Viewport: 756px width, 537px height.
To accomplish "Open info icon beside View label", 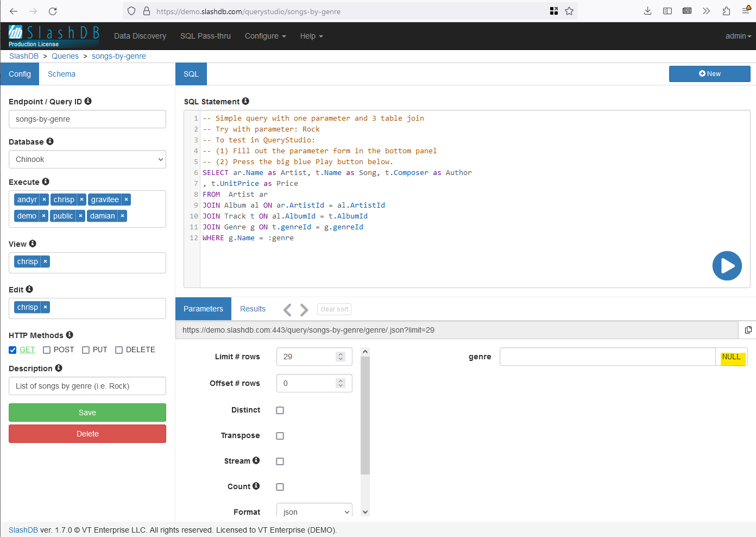I will coord(33,243).
